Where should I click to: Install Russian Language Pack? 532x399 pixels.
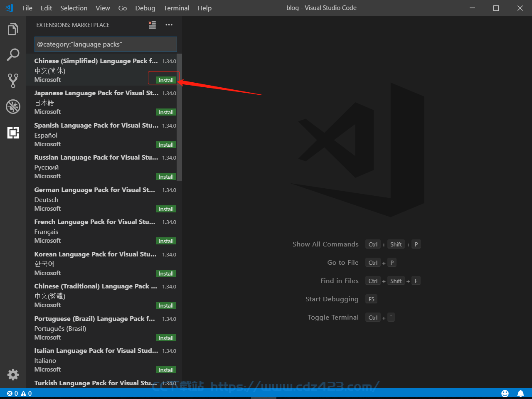tap(166, 177)
